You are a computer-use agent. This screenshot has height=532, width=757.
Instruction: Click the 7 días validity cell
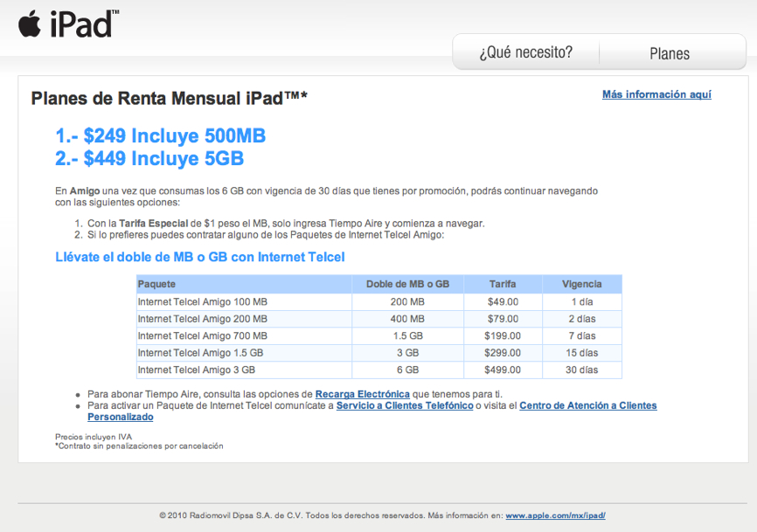(582, 335)
